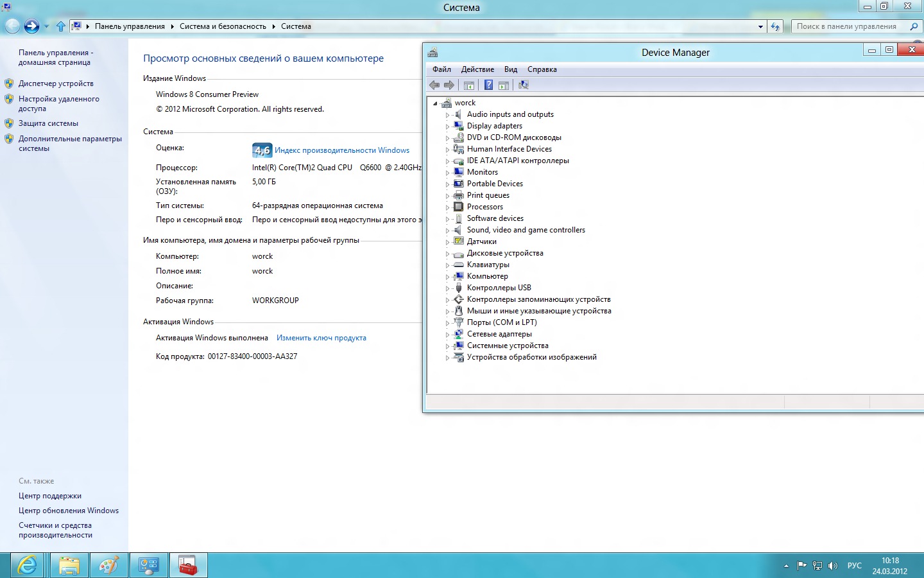The width and height of the screenshot is (924, 578).
Task: Expand the Порты (COM и LPT) node
Action: point(447,323)
